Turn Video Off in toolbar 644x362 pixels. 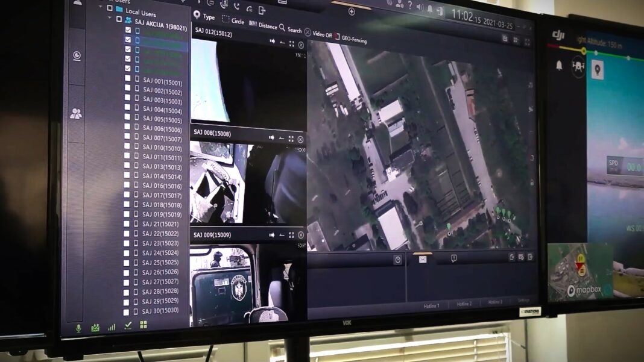(x=318, y=34)
